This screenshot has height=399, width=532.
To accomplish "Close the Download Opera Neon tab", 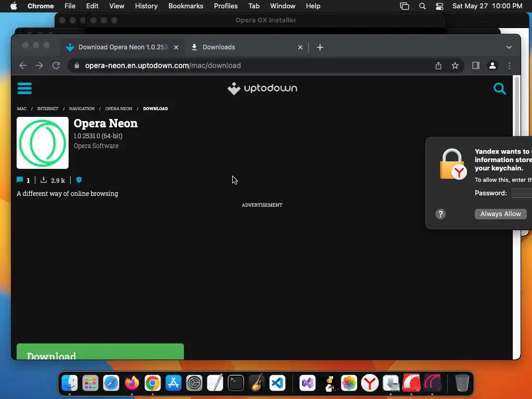I will (x=176, y=47).
